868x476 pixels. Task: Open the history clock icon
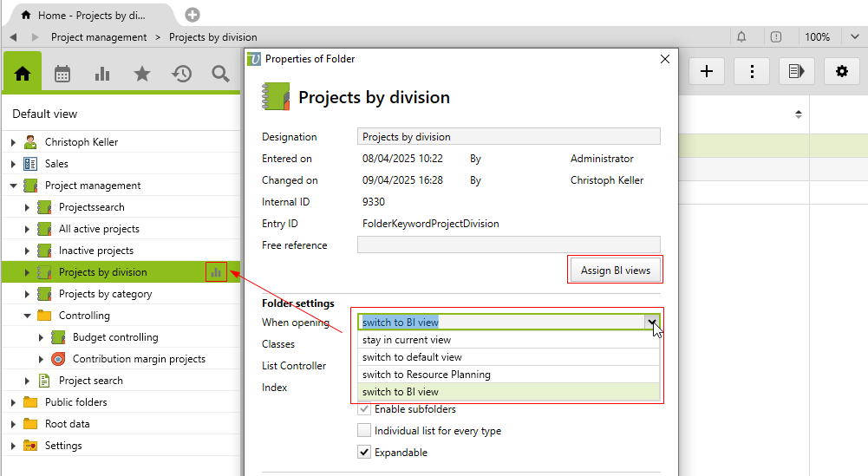181,74
